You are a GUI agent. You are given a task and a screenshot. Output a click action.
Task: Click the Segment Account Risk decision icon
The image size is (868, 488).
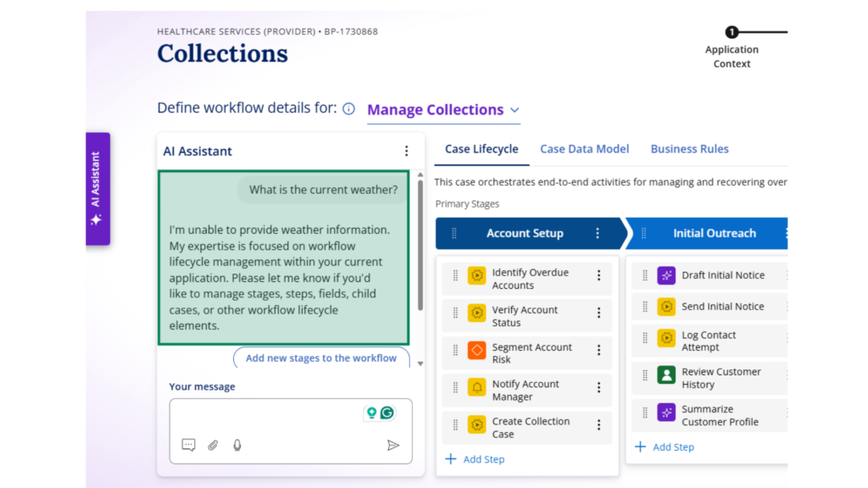[x=476, y=350]
